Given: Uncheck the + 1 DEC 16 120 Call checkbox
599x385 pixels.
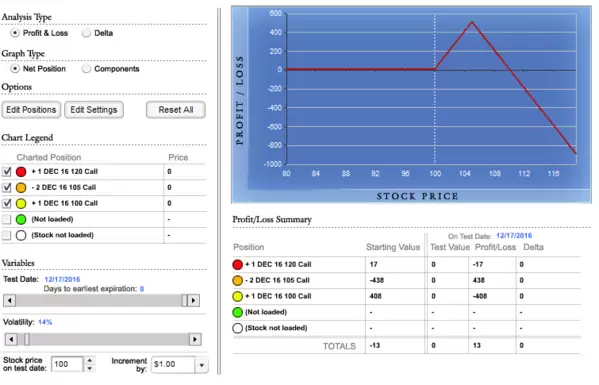Looking at the screenshot, I should pyautogui.click(x=6, y=171).
